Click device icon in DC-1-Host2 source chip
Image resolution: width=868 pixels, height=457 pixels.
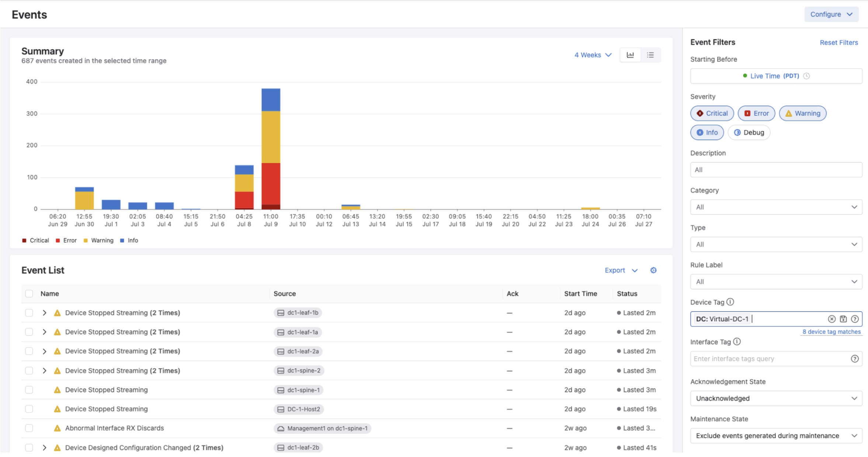(x=281, y=409)
